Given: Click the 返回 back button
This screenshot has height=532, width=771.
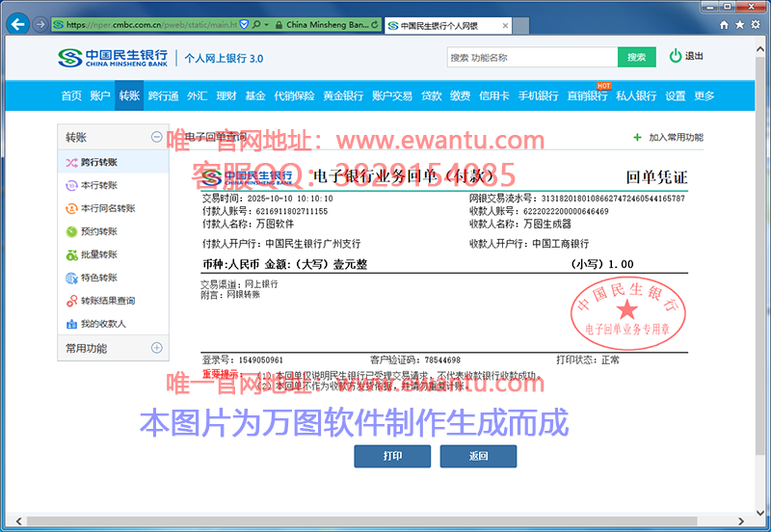Looking at the screenshot, I should [478, 456].
